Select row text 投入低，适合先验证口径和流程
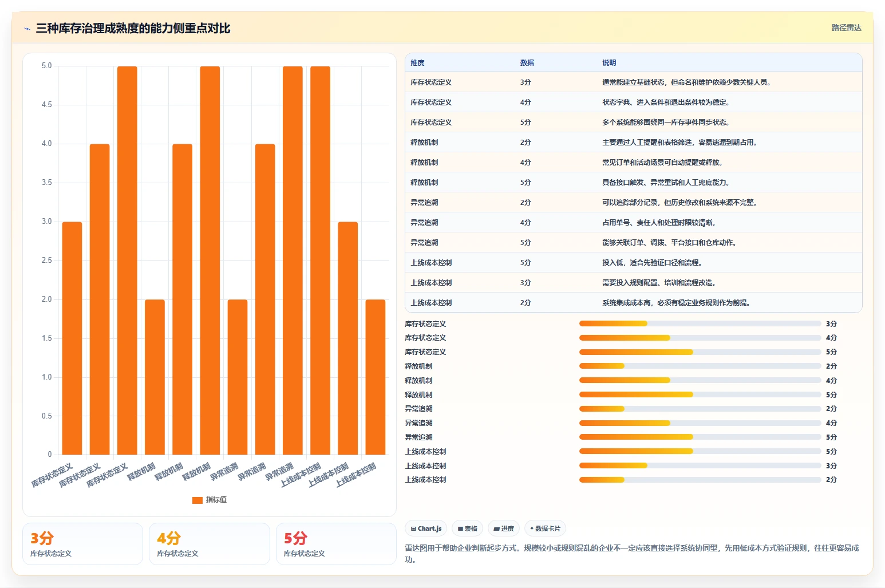885x588 pixels. tap(653, 263)
